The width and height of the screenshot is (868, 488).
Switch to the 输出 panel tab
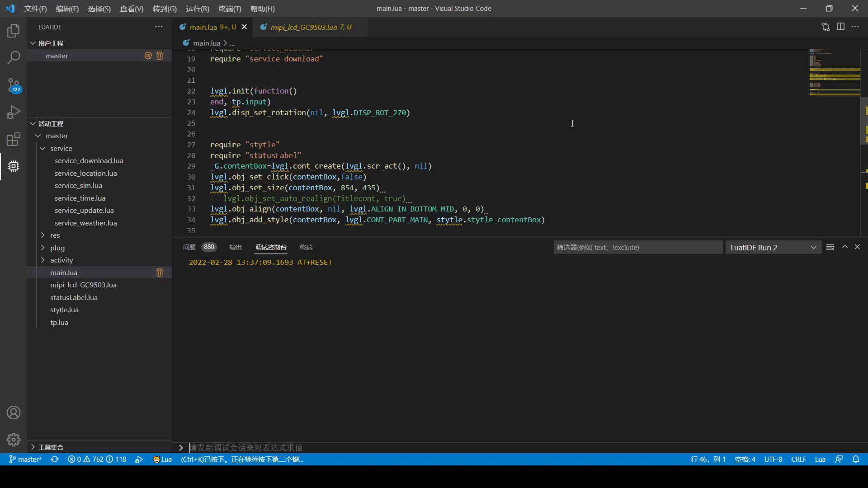click(x=236, y=247)
